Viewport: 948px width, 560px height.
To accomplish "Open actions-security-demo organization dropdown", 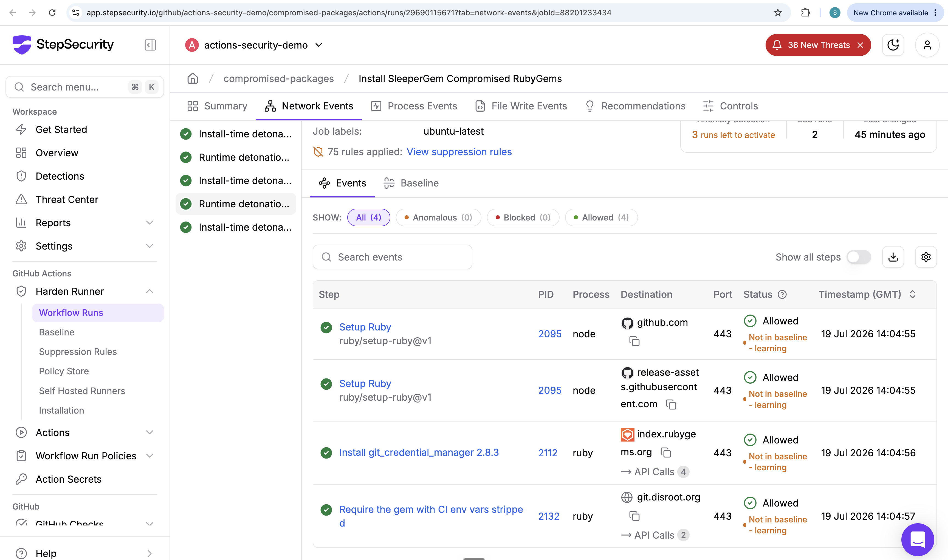I will pos(254,45).
